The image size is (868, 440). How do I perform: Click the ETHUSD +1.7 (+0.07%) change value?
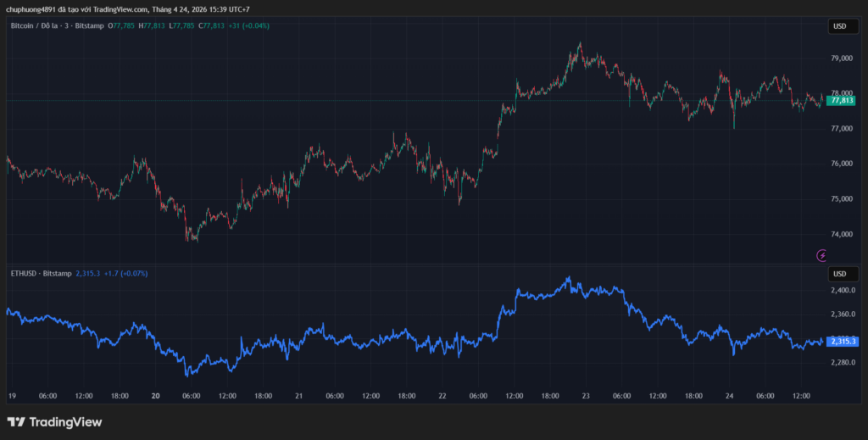coord(125,274)
